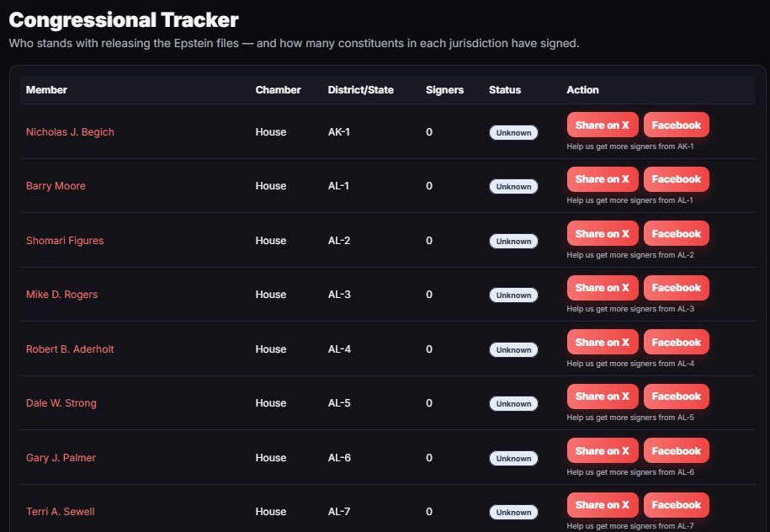The height and width of the screenshot is (532, 770).
Task: Click 'Help us get more signers from AK-1'
Action: pos(630,146)
